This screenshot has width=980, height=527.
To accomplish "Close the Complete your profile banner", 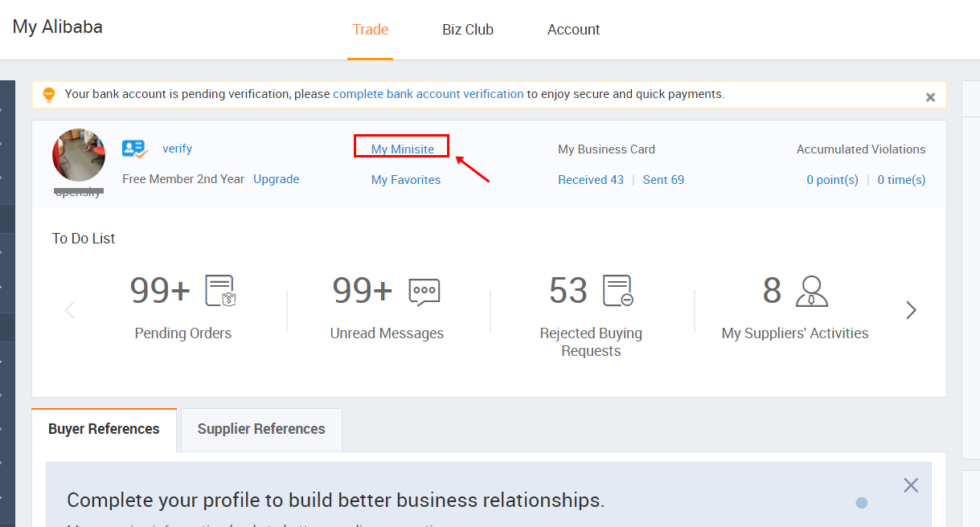I will [x=911, y=485].
